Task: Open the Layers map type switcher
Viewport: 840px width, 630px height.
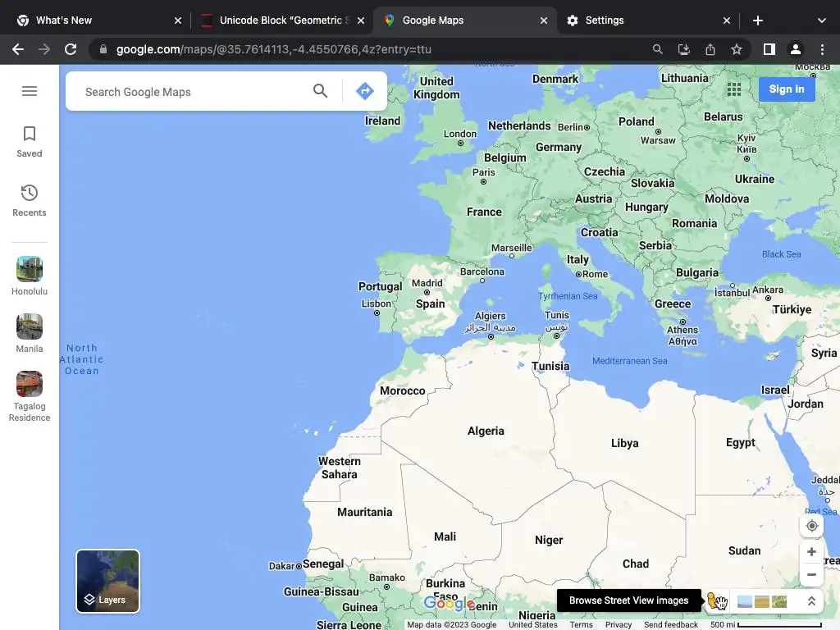Action: [x=107, y=582]
